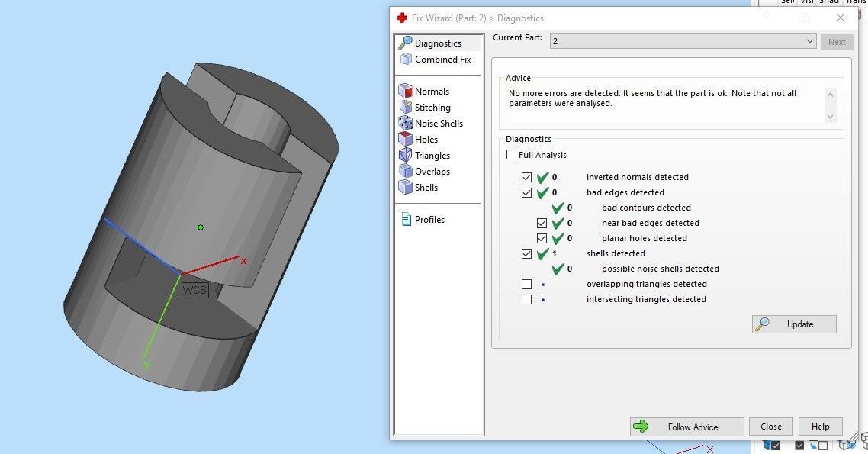Click Follow Advice button
This screenshot has width=868, height=454.
coord(687,427)
